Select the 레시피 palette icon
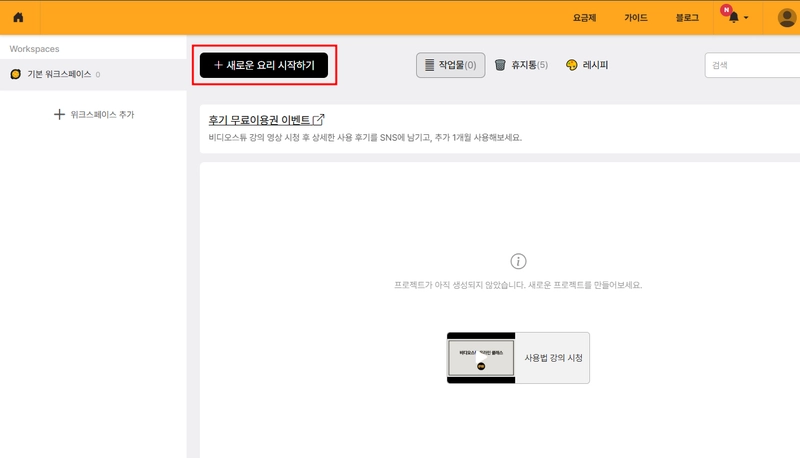The height and width of the screenshot is (458, 800). tap(571, 65)
